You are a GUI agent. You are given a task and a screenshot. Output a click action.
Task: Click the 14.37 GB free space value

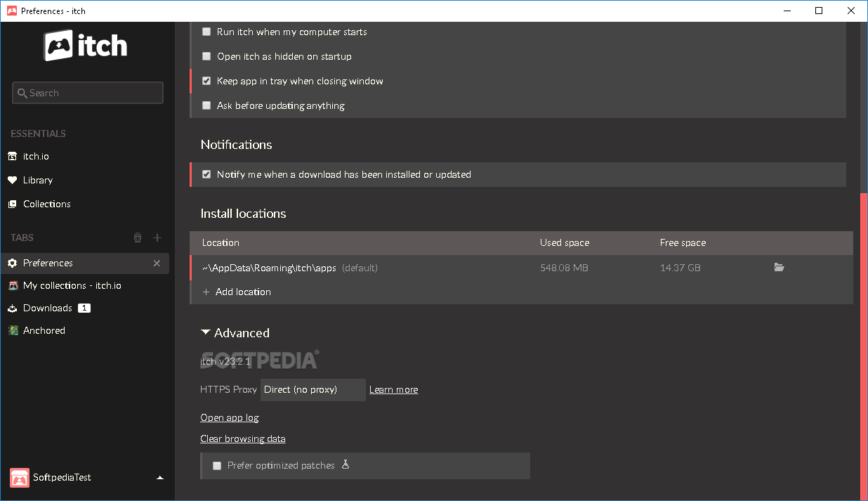[680, 268]
